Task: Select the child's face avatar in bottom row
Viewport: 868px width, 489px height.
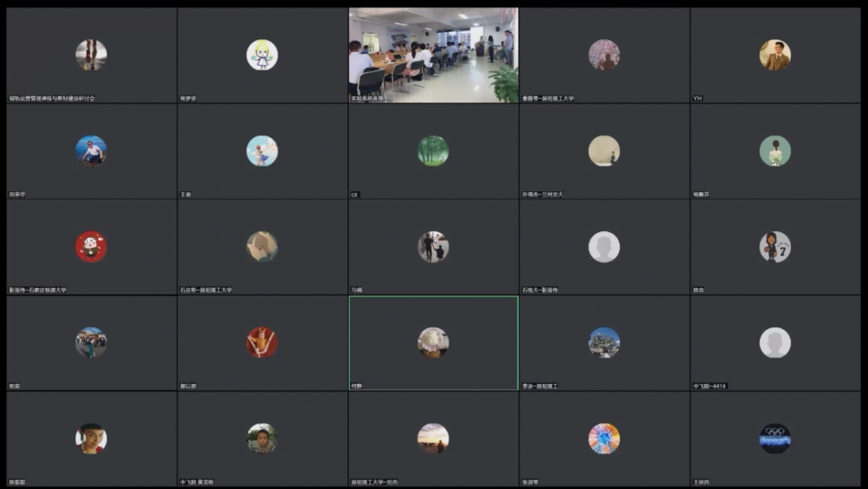Action: (x=262, y=439)
